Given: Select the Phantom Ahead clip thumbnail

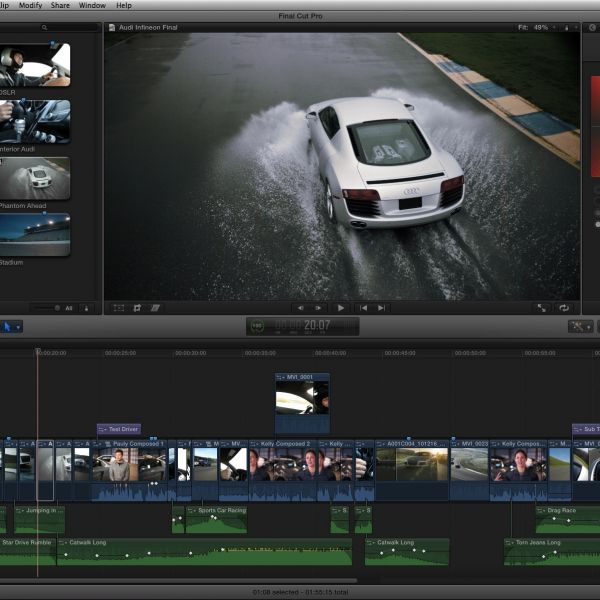Looking at the screenshot, I should pos(35,177).
